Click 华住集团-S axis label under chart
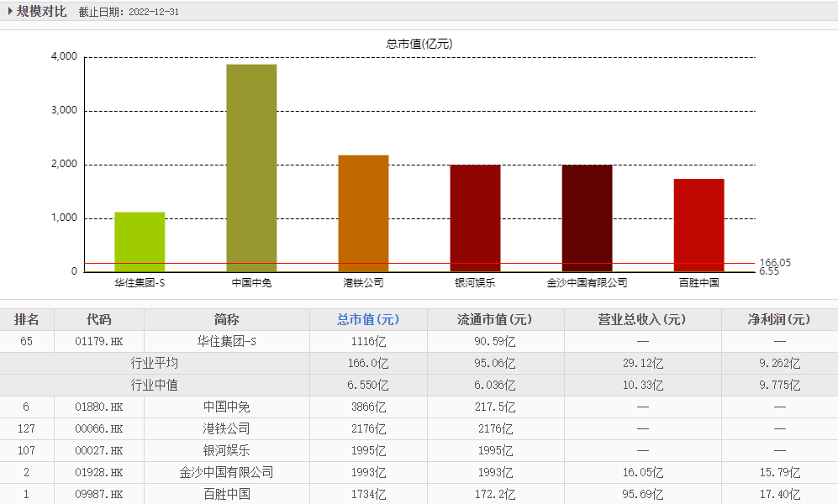 pos(140,282)
